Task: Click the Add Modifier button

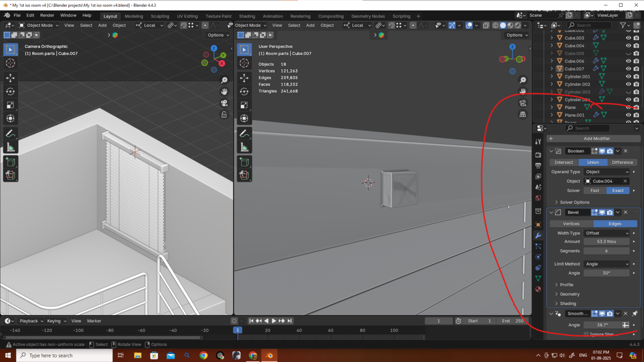Action: [596, 138]
